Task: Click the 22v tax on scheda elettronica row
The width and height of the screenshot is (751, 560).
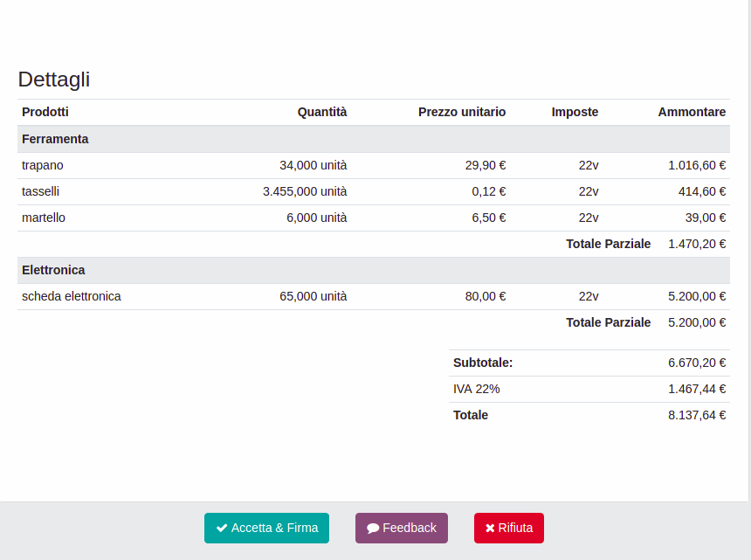Action: coord(589,296)
